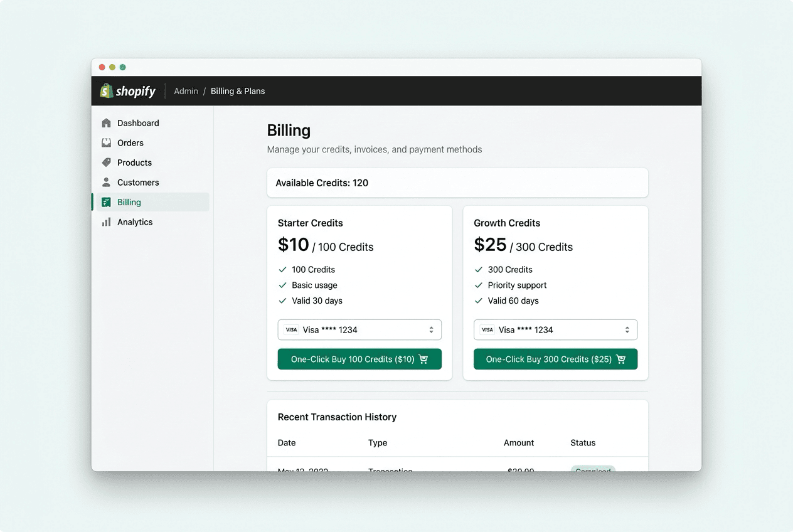Select the Billing & Plans breadcrumb
This screenshot has width=793, height=532.
pyautogui.click(x=238, y=90)
